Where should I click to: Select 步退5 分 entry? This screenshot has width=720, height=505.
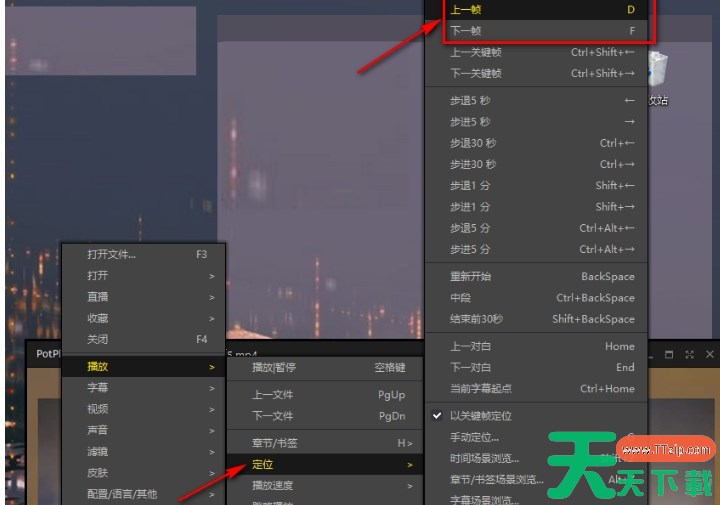(x=536, y=228)
